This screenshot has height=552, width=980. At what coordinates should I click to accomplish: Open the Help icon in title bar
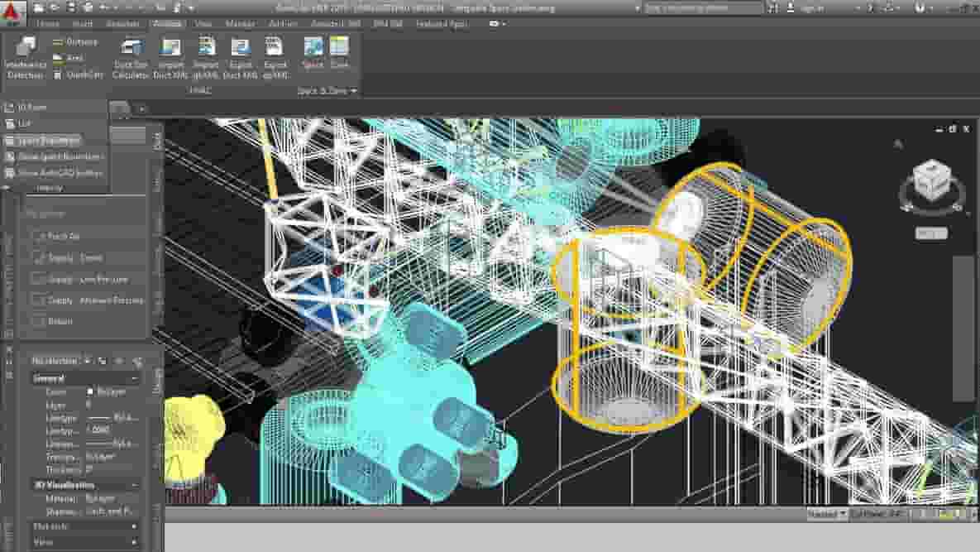(x=920, y=8)
